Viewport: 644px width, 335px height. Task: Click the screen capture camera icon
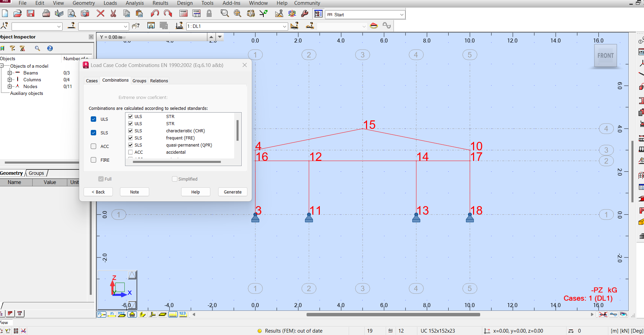click(x=85, y=14)
